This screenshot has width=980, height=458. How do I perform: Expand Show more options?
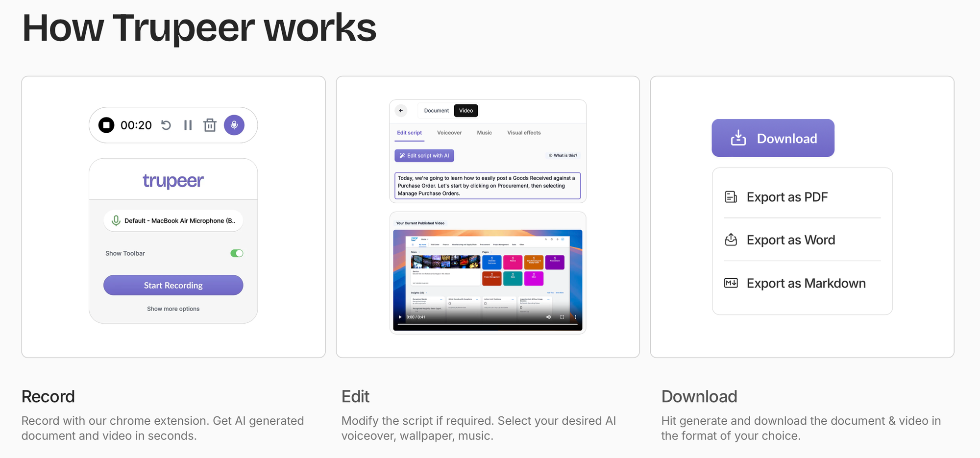click(173, 309)
